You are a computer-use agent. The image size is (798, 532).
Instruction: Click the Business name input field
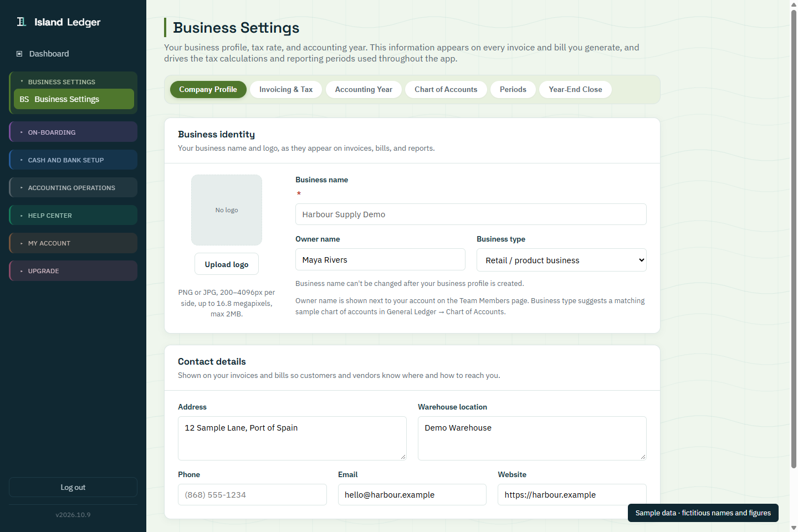click(471, 214)
